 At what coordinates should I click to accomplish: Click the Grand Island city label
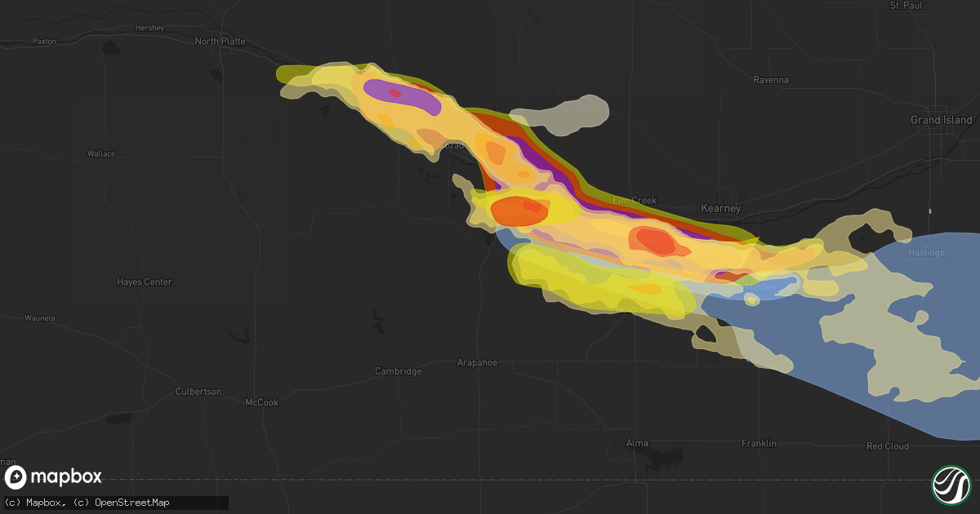[942, 120]
